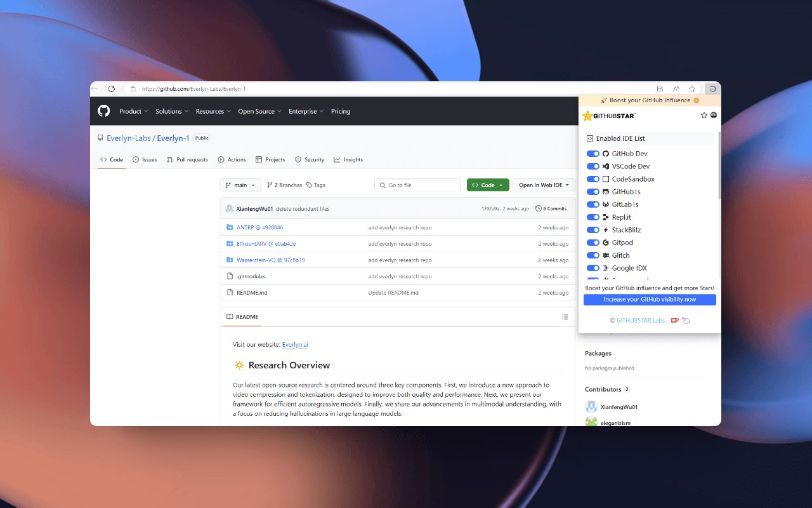Click XianfengWu01's avatar in the commit row

point(230,208)
